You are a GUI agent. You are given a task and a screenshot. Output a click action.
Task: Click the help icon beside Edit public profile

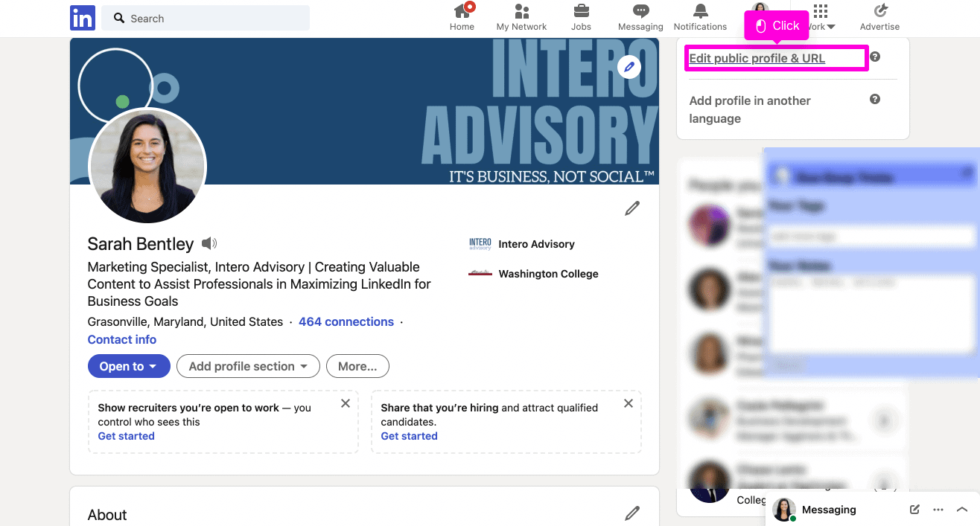click(x=875, y=57)
